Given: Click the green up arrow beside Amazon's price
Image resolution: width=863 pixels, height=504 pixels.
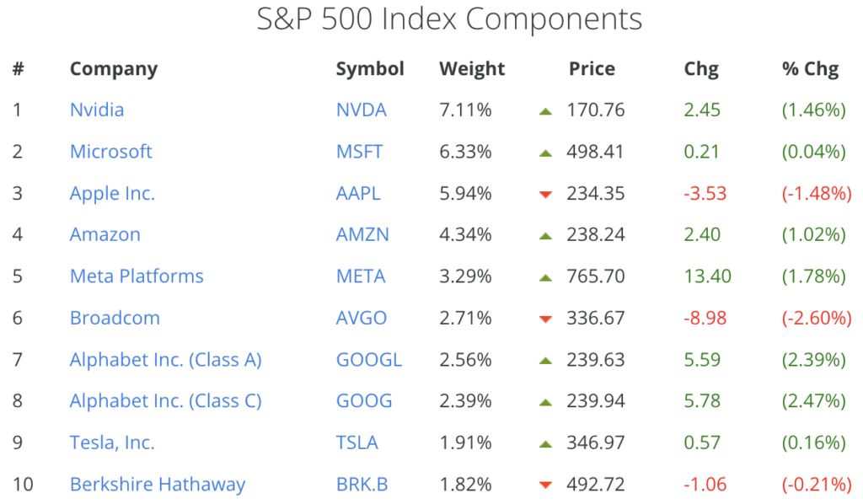Looking at the screenshot, I should pyautogui.click(x=545, y=235).
